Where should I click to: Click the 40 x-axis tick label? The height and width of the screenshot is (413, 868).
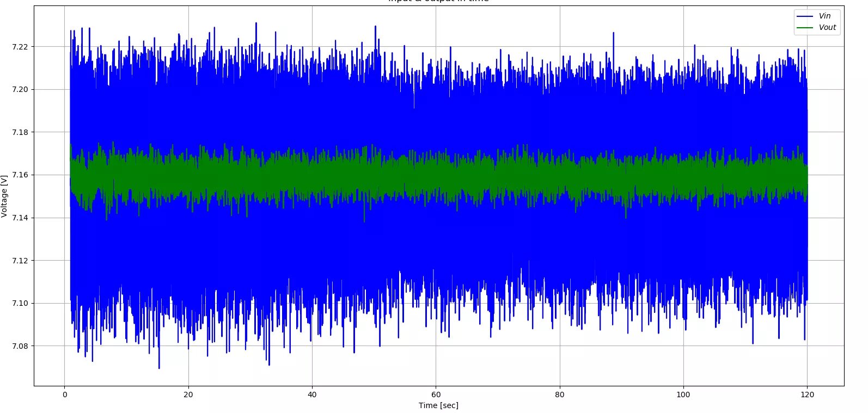(x=312, y=394)
